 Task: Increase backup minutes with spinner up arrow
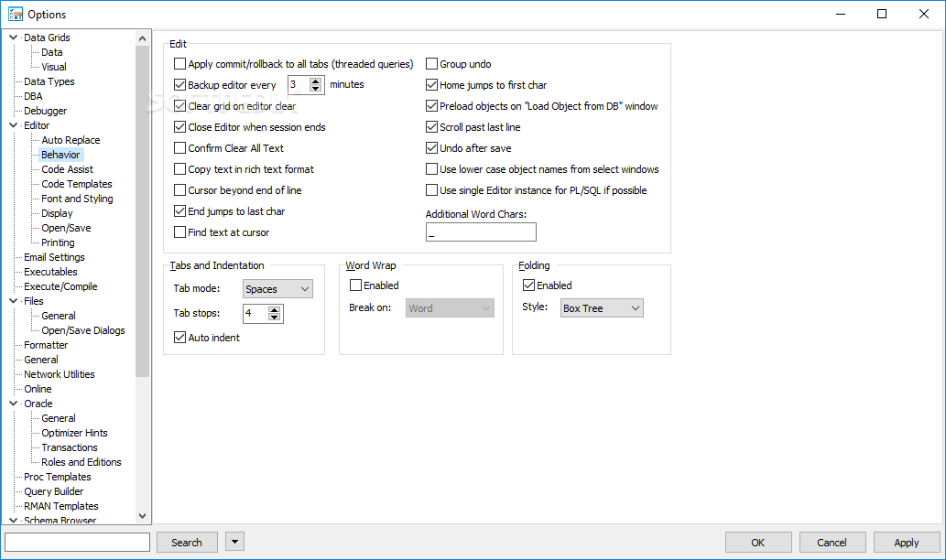pyautogui.click(x=315, y=81)
